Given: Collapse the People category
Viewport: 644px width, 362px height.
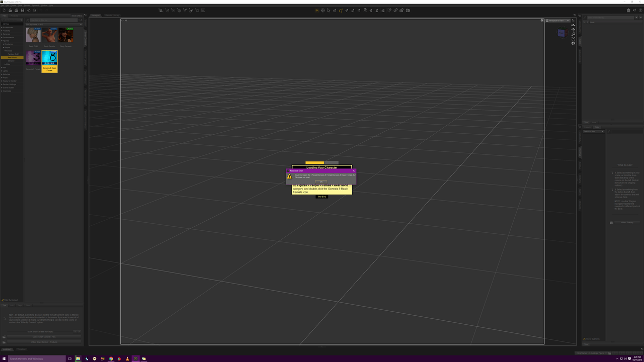Looking at the screenshot, I should 4,47.
